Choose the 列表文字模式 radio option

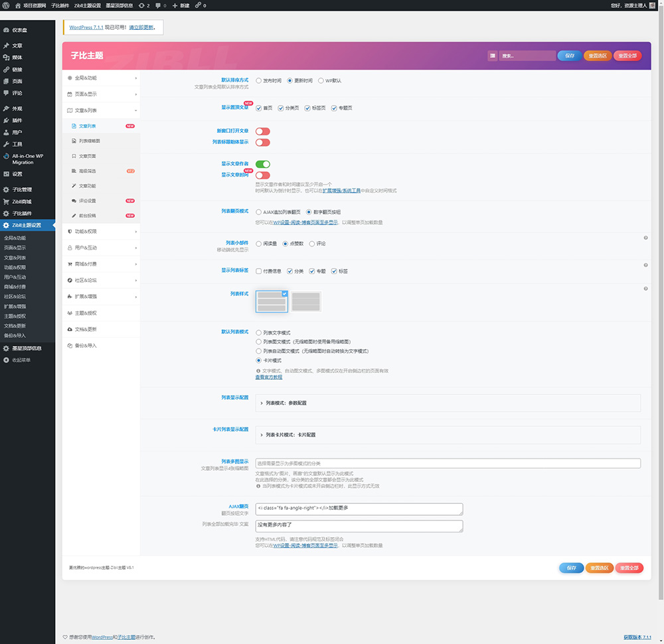[x=258, y=333]
